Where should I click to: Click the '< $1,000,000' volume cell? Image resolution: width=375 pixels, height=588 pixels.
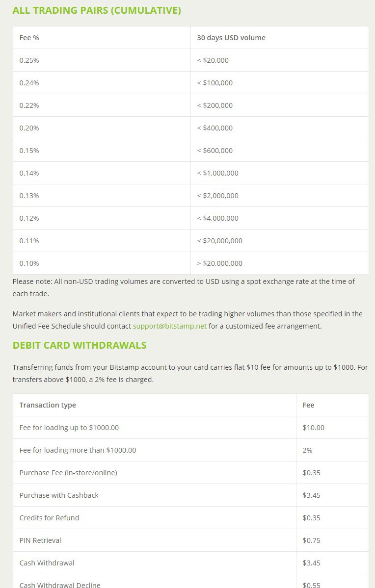coord(217,173)
